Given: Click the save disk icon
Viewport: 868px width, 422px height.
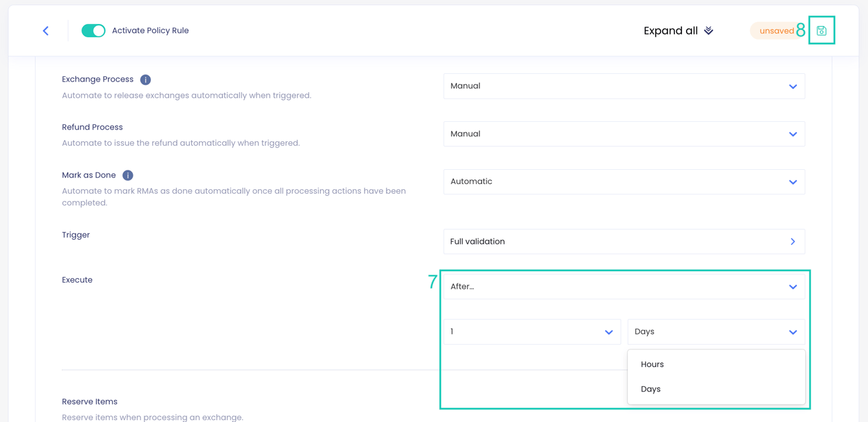Looking at the screenshot, I should [x=821, y=30].
